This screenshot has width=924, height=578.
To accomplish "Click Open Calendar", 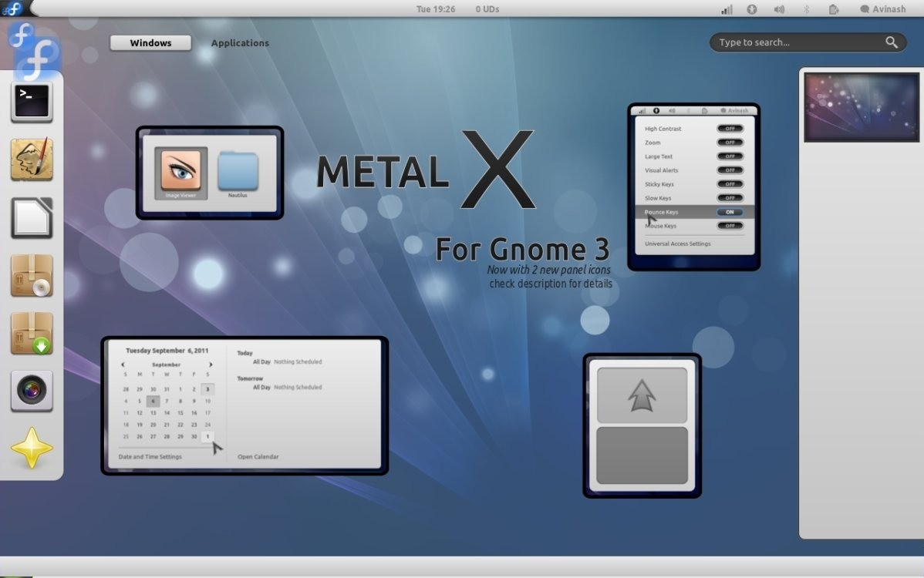I will [257, 456].
